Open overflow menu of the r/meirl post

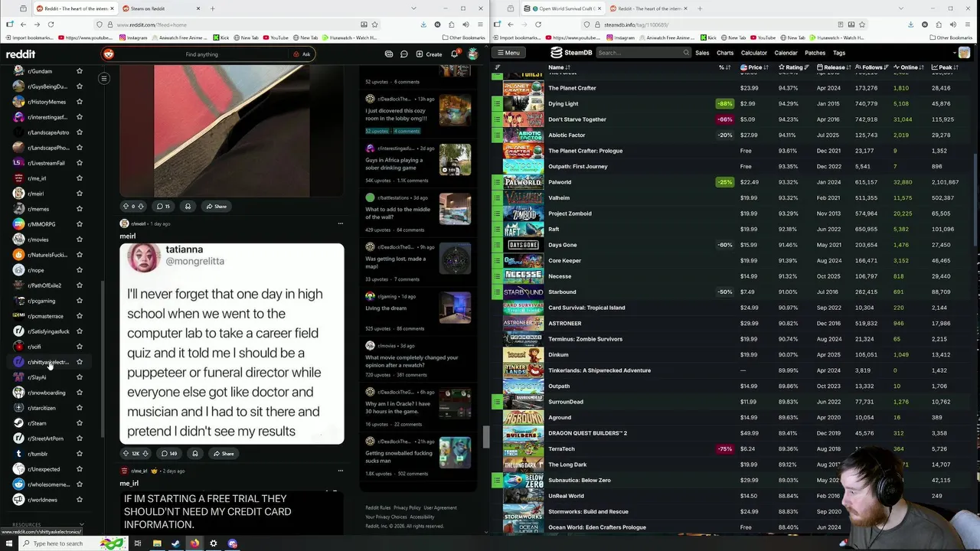tap(341, 224)
